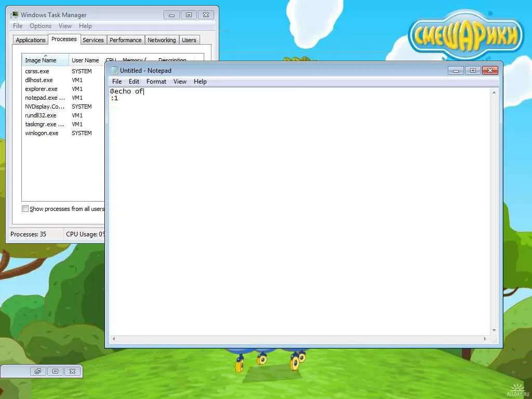Select the Processes tab

tap(64, 39)
